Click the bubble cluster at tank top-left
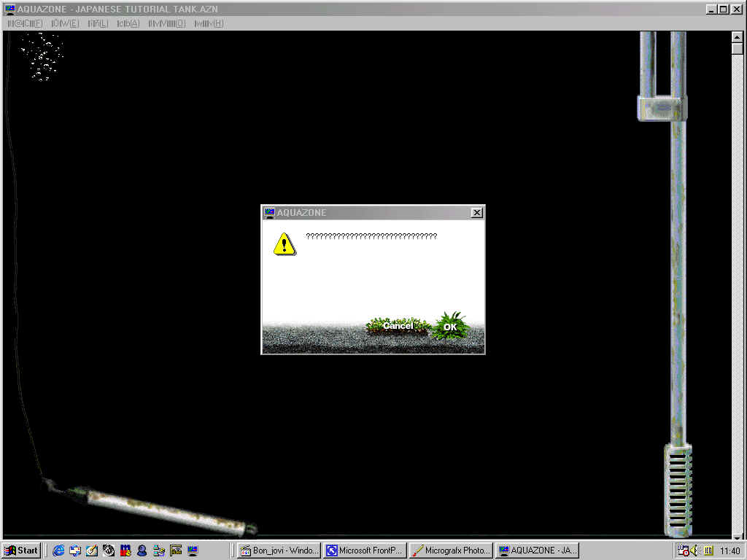This screenshot has height=560, width=747. point(42,57)
